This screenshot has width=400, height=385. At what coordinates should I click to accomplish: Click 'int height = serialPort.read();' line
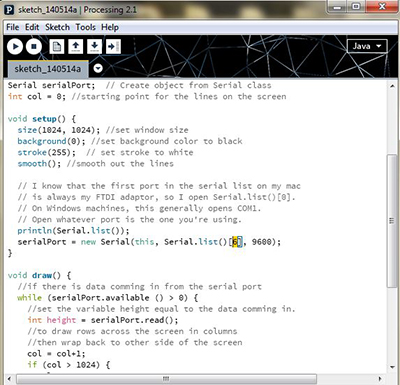[103, 320]
